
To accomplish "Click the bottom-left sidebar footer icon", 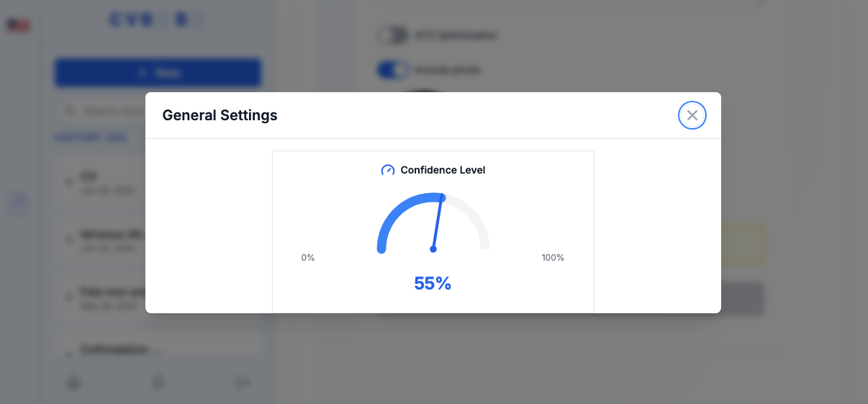I will click(x=73, y=382).
